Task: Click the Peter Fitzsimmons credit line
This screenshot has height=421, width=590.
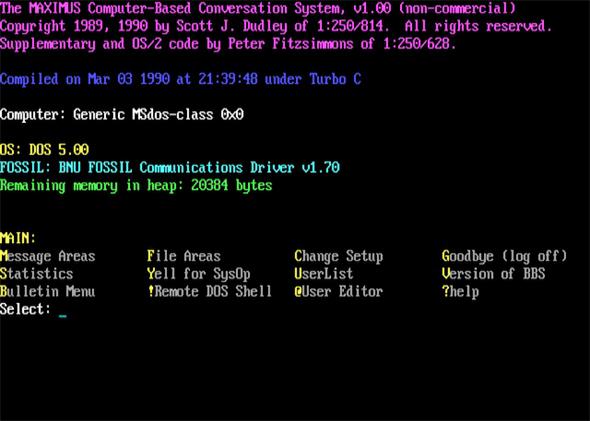Action: click(x=228, y=44)
